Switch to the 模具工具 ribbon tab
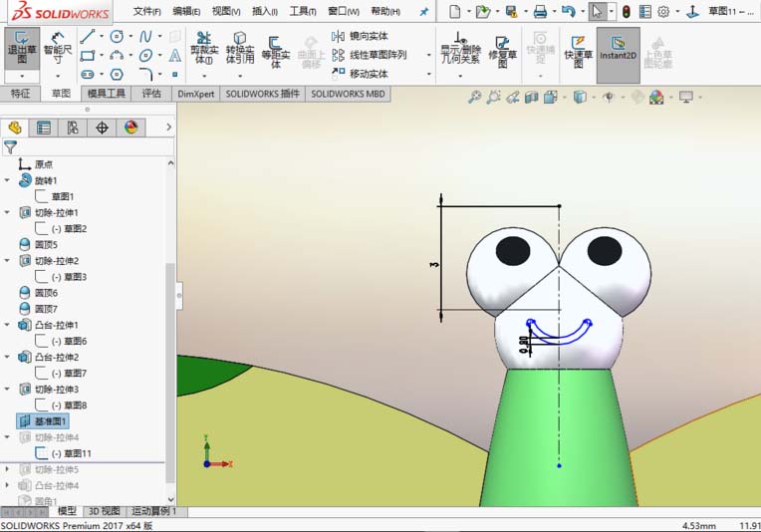This screenshot has width=761, height=532. click(x=107, y=94)
